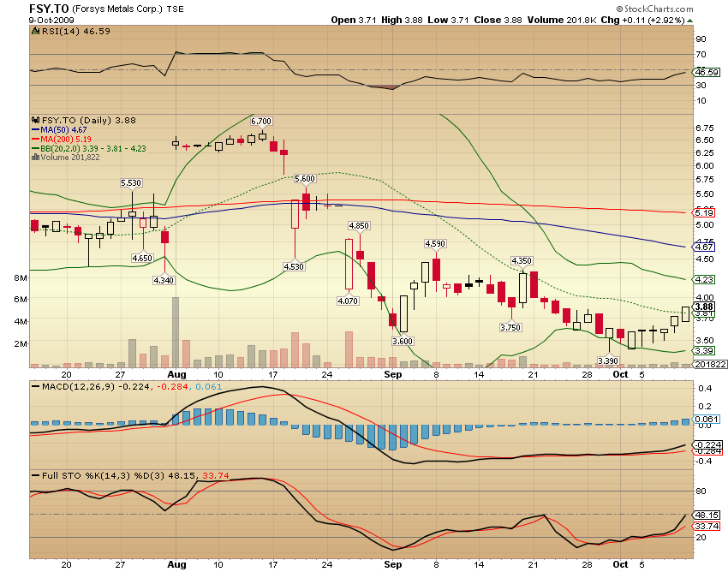Click the 3.390 low price label

608,360
